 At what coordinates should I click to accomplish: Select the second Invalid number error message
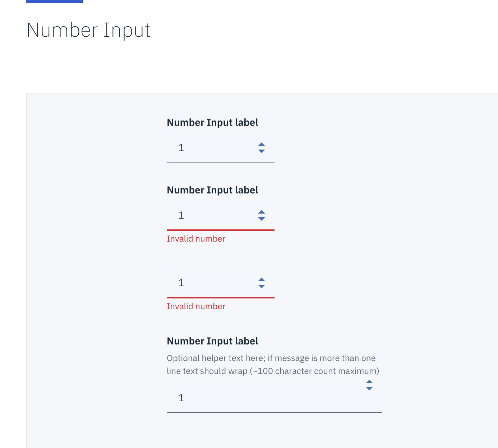196,306
